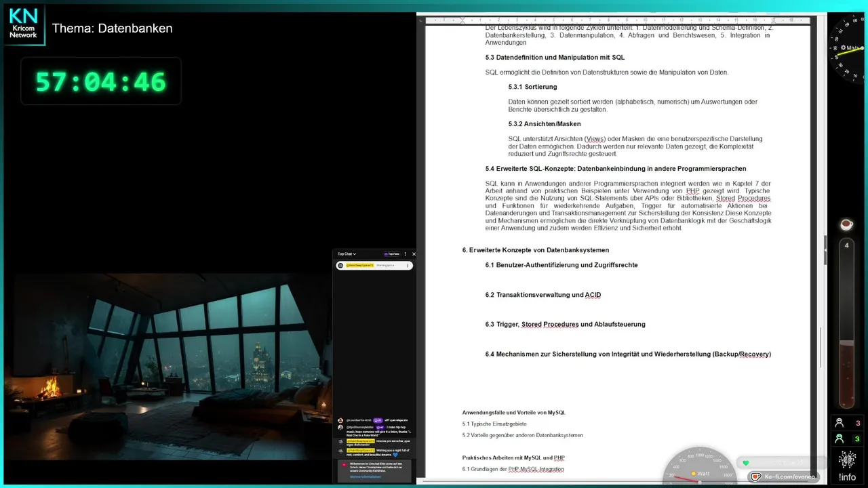The height and width of the screenshot is (488, 868).
Task: Click 'Praktisches Arbeiten mit MySQL und PHP'
Action: tap(513, 457)
